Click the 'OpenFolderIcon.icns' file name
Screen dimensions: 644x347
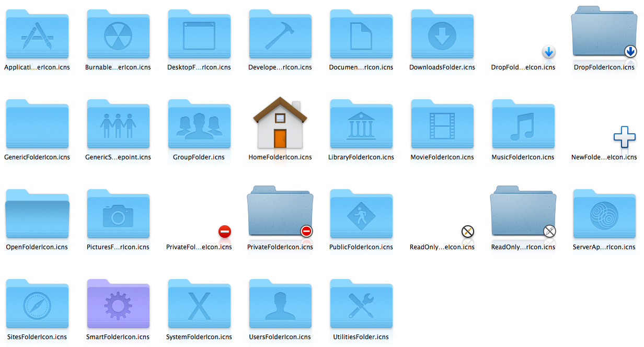click(37, 247)
